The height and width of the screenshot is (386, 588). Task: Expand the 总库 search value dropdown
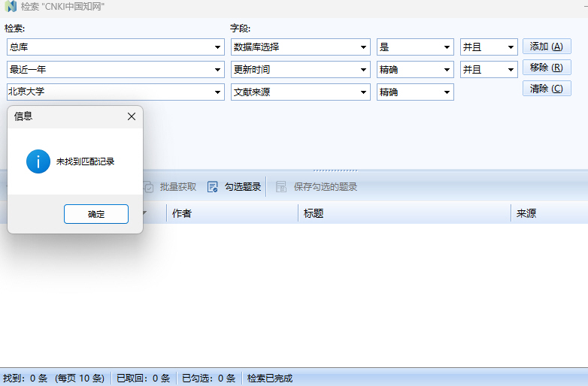point(217,47)
